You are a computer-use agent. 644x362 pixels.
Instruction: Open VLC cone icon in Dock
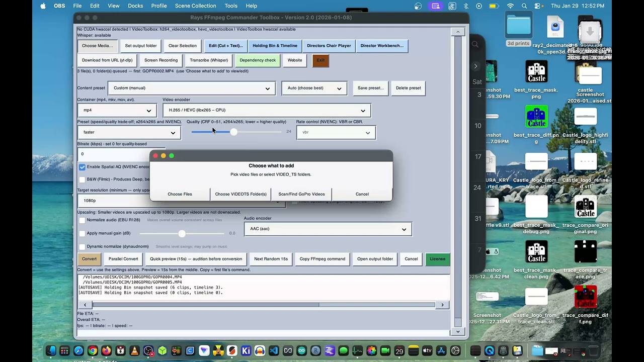pos(134,350)
